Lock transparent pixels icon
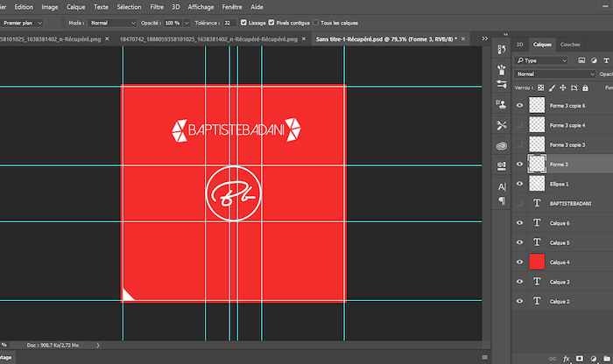Screen dimensions: 613x364 tap(540, 87)
